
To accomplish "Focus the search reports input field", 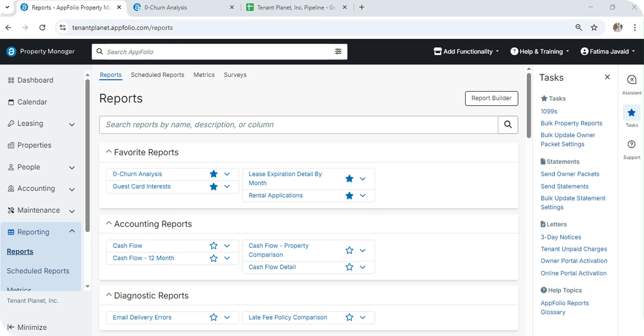I will [298, 125].
